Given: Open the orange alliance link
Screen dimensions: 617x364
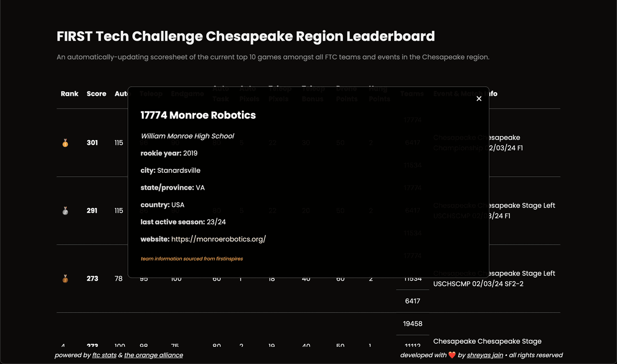Looking at the screenshot, I should coord(153,355).
